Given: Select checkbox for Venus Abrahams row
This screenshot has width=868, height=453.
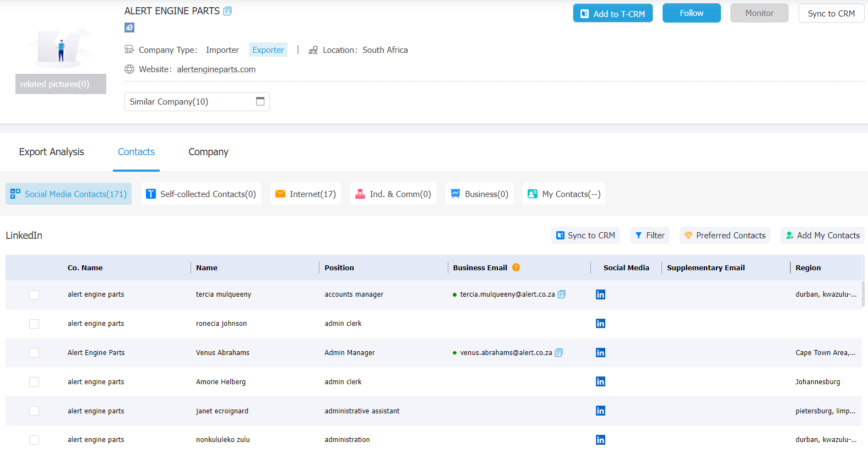Looking at the screenshot, I should [x=34, y=353].
